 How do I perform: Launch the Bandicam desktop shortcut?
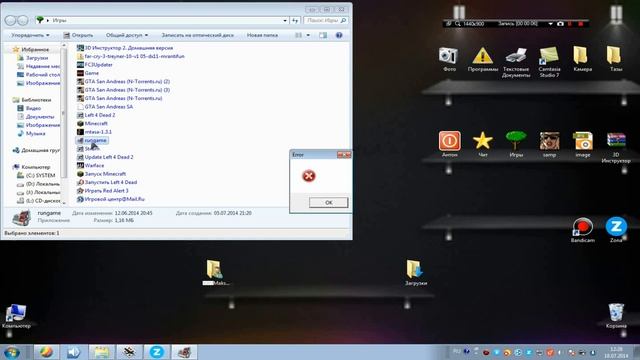(582, 230)
